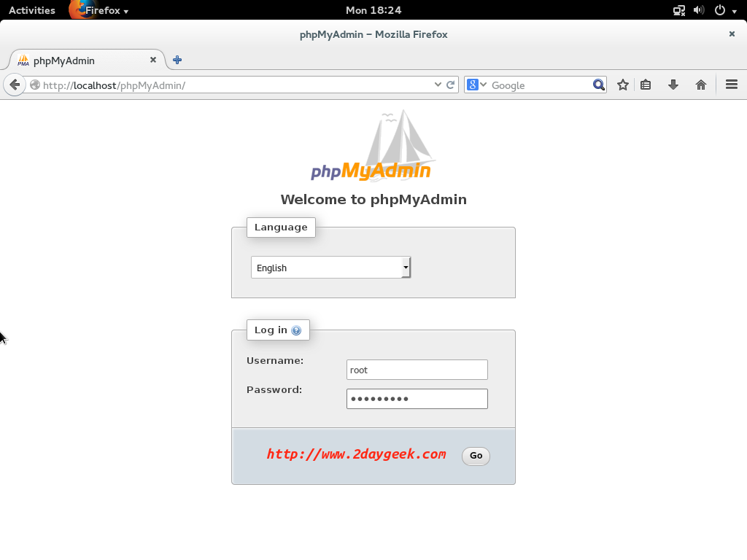Close the Firefox window with the X
Image resolution: width=747 pixels, height=560 pixels.
[x=732, y=34]
